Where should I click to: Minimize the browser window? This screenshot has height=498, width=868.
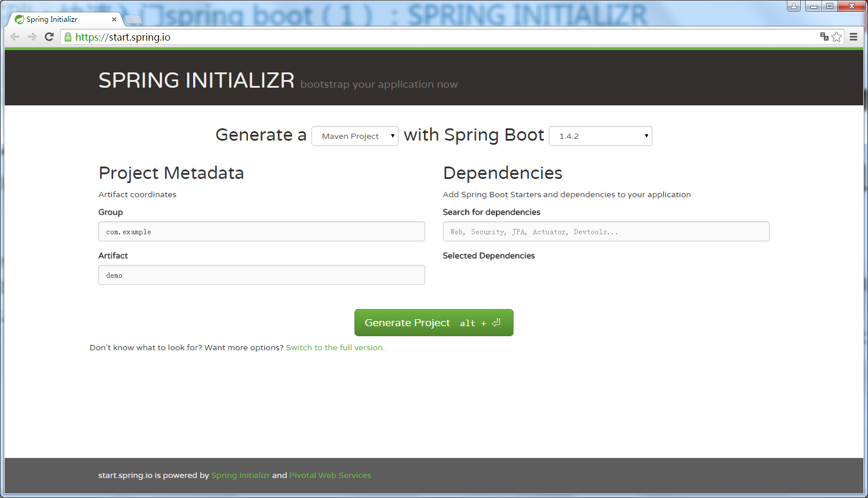click(x=813, y=6)
